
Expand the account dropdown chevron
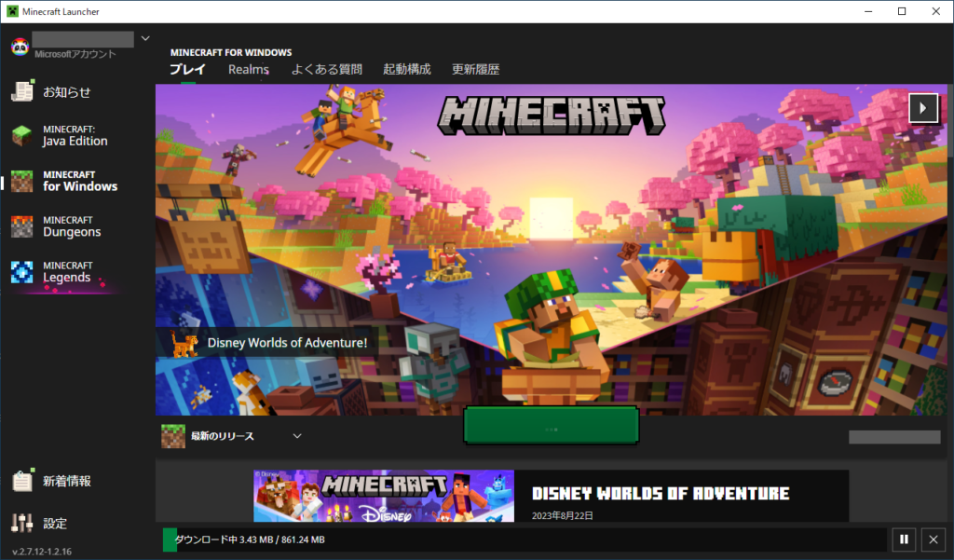(x=145, y=38)
